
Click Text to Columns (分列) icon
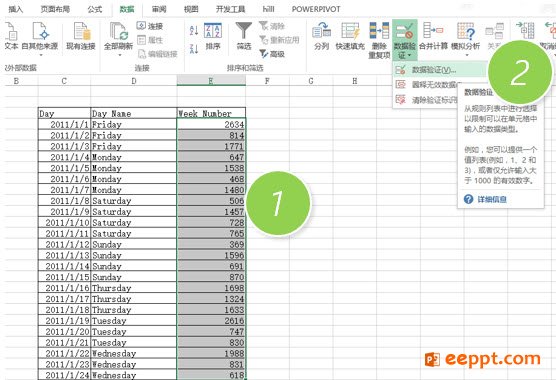pos(321,31)
